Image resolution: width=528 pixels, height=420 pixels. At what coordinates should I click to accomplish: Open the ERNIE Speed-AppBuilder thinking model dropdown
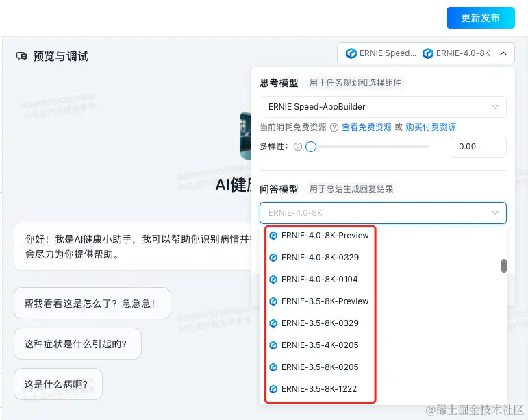pyautogui.click(x=383, y=107)
